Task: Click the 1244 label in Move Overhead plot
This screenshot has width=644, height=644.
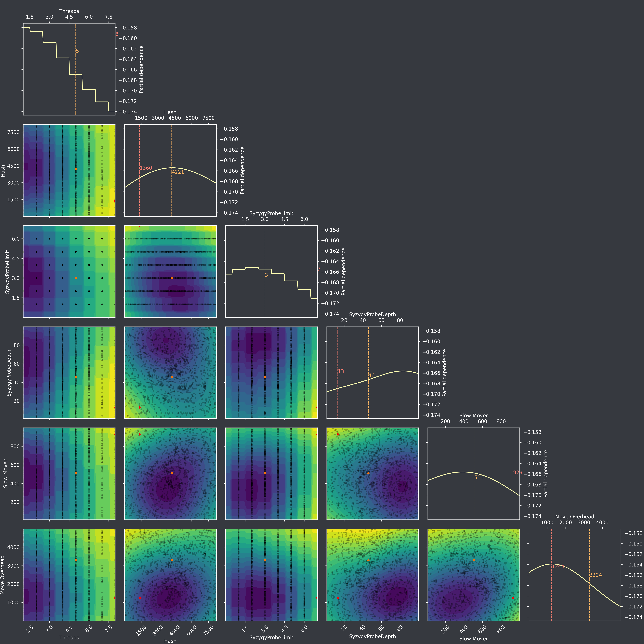Action: click(558, 567)
